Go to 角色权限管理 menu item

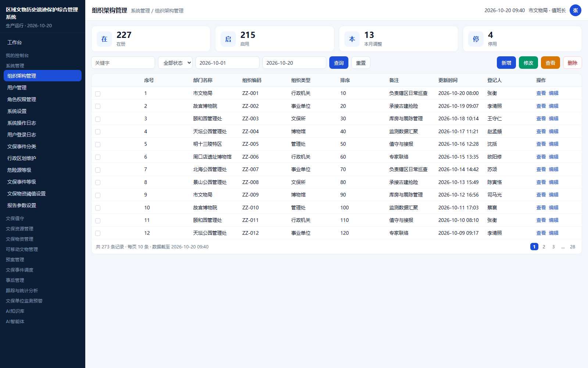(x=43, y=99)
